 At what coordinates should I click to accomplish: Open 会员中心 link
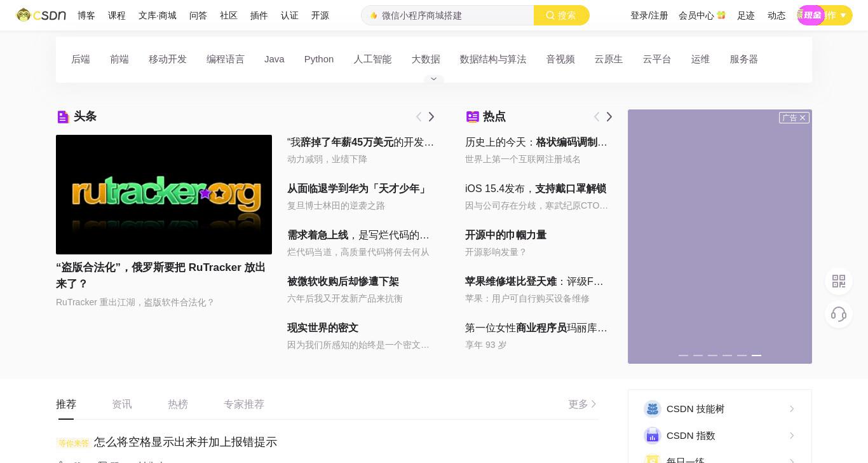point(696,15)
